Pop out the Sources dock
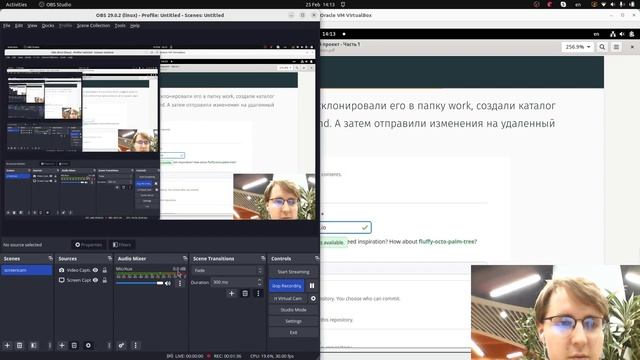640x360 pixels. tap(109, 258)
